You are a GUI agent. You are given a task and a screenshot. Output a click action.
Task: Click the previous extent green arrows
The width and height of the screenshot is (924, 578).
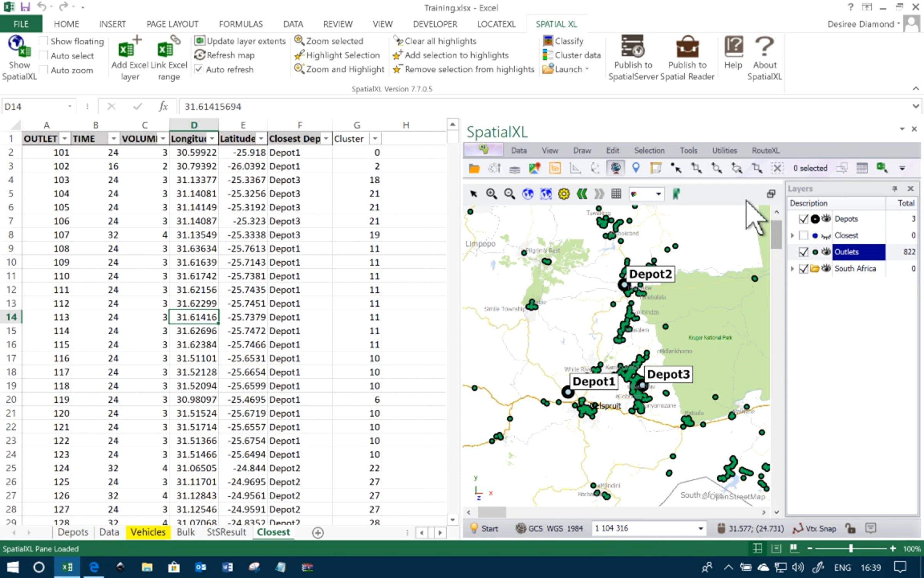pyautogui.click(x=582, y=194)
